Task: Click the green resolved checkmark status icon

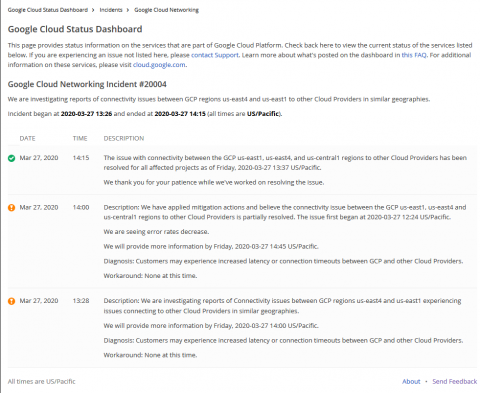Action: pyautogui.click(x=11, y=158)
